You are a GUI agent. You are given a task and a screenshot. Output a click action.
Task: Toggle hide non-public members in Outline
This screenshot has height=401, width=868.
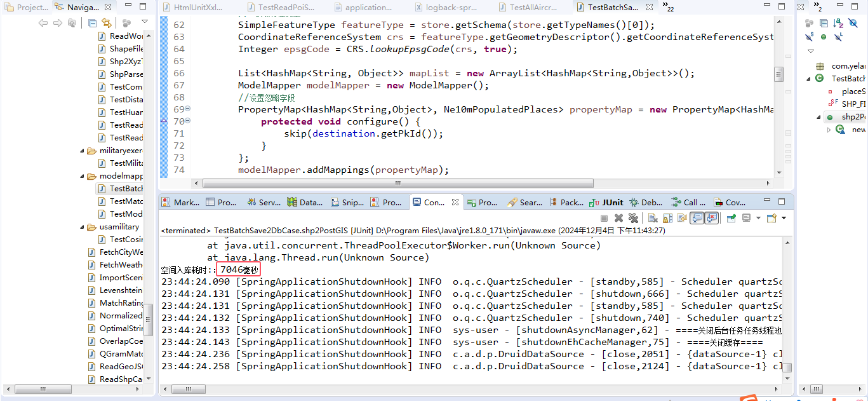[x=824, y=37]
